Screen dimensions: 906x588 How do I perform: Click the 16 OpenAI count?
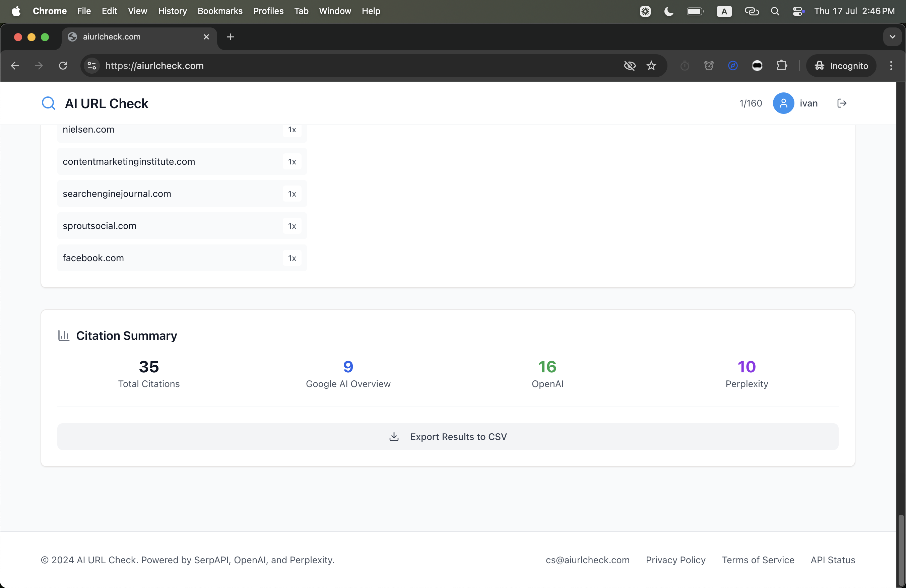[547, 367]
